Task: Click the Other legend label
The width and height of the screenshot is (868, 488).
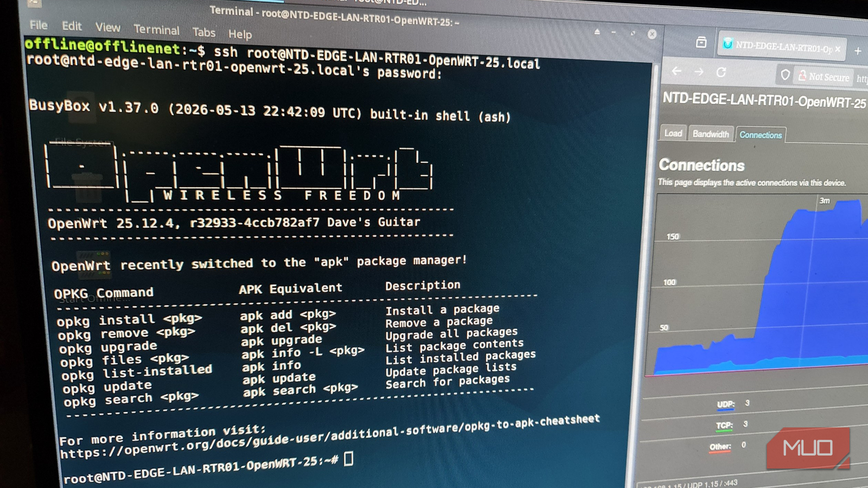Action: (x=720, y=447)
